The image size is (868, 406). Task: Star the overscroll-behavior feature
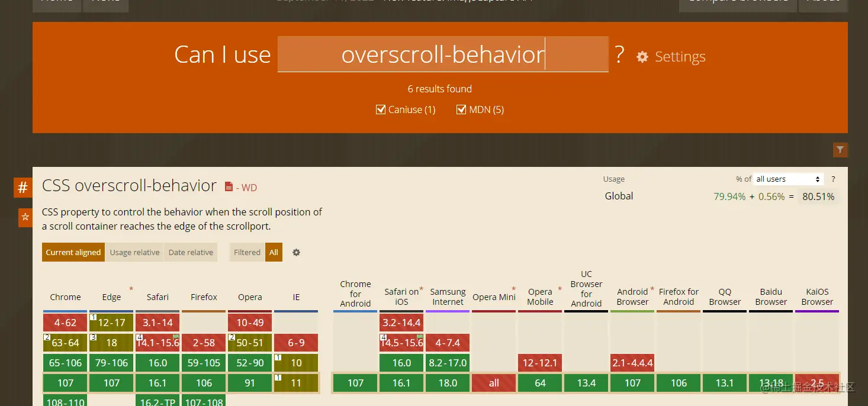coord(25,217)
